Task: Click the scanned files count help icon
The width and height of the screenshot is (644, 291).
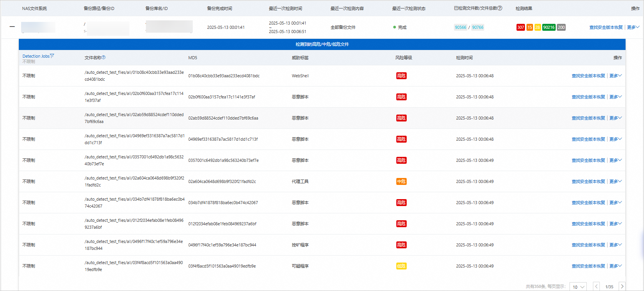Action: point(500,8)
